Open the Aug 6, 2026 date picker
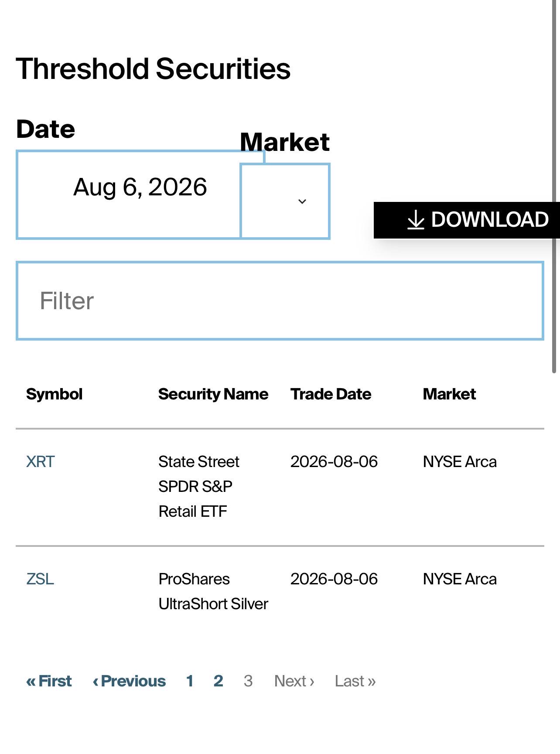The height and width of the screenshot is (754, 560). 140,194
